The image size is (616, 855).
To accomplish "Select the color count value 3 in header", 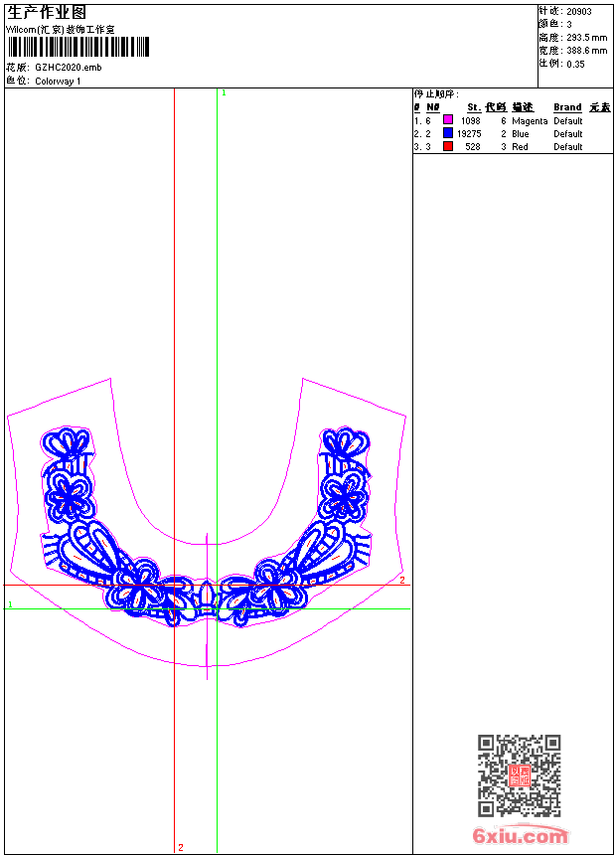I will click(x=569, y=25).
